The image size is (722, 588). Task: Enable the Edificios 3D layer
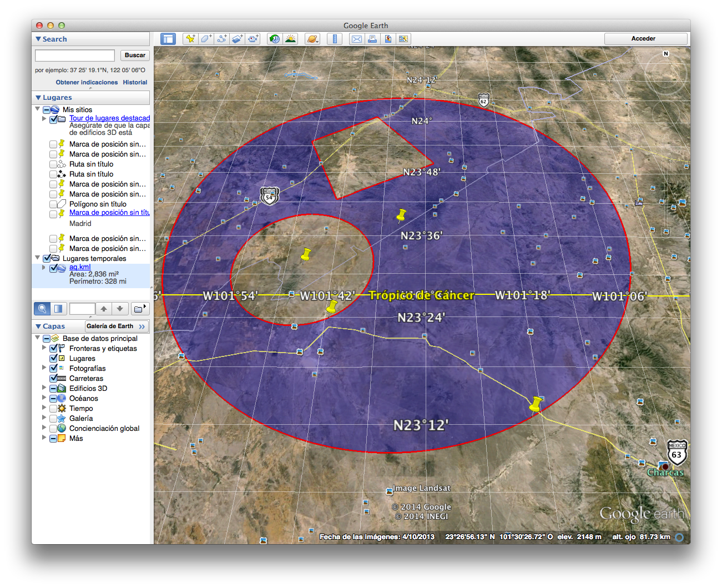pyautogui.click(x=53, y=388)
